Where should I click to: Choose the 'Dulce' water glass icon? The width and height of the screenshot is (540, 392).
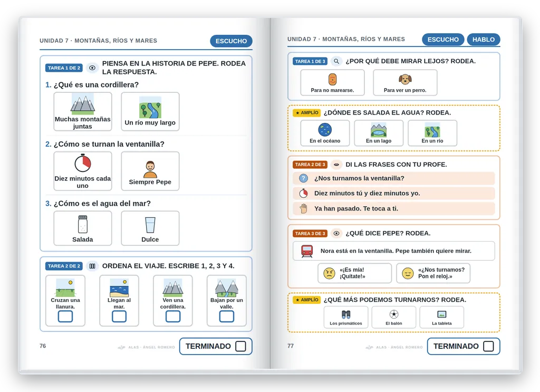pyautogui.click(x=150, y=225)
